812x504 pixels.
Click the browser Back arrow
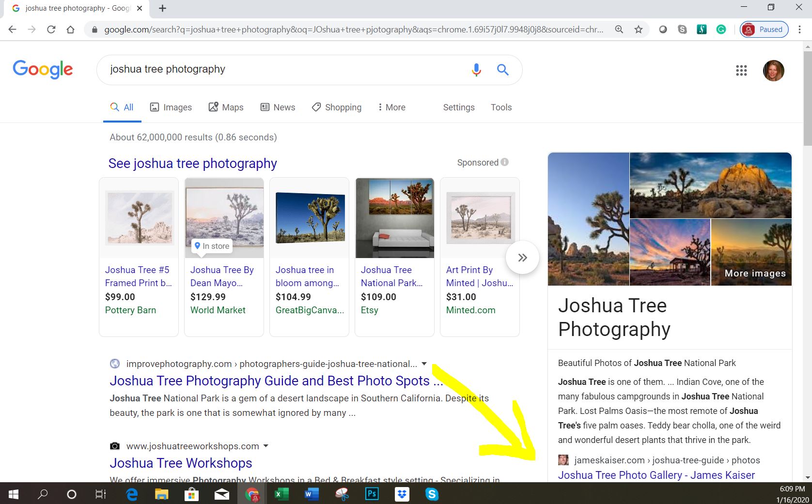point(13,30)
